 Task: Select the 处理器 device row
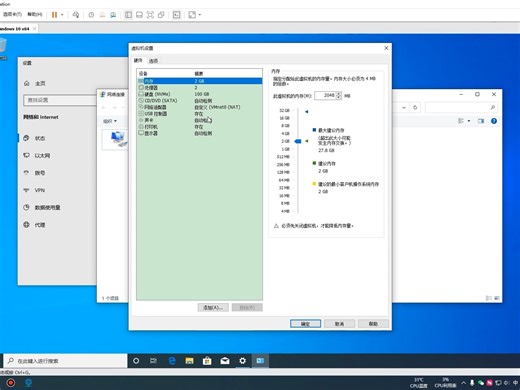tap(200, 87)
